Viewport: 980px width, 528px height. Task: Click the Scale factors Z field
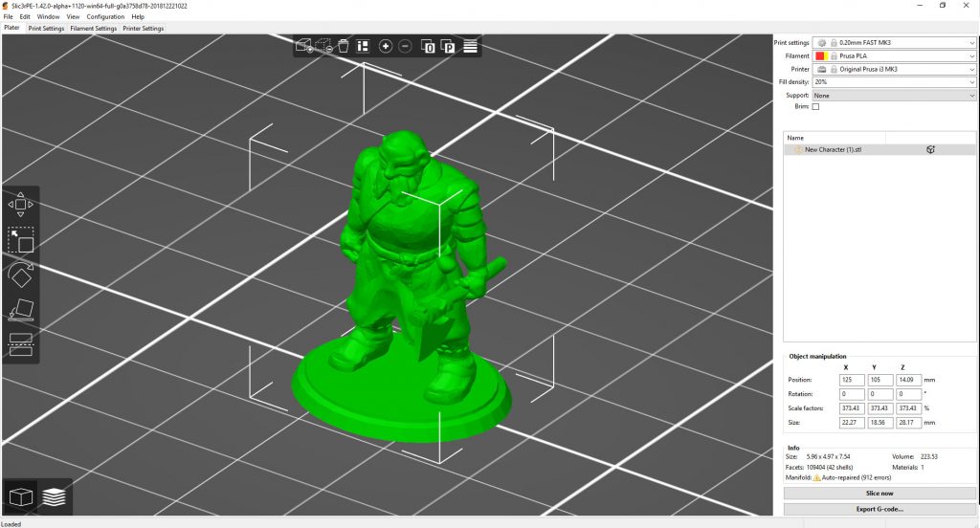(x=909, y=408)
